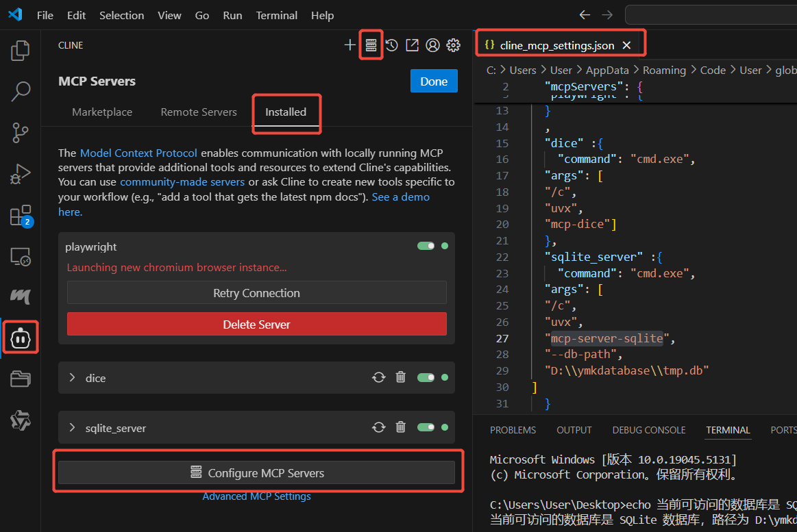Open the Help menu
797x532 pixels.
[322, 15]
